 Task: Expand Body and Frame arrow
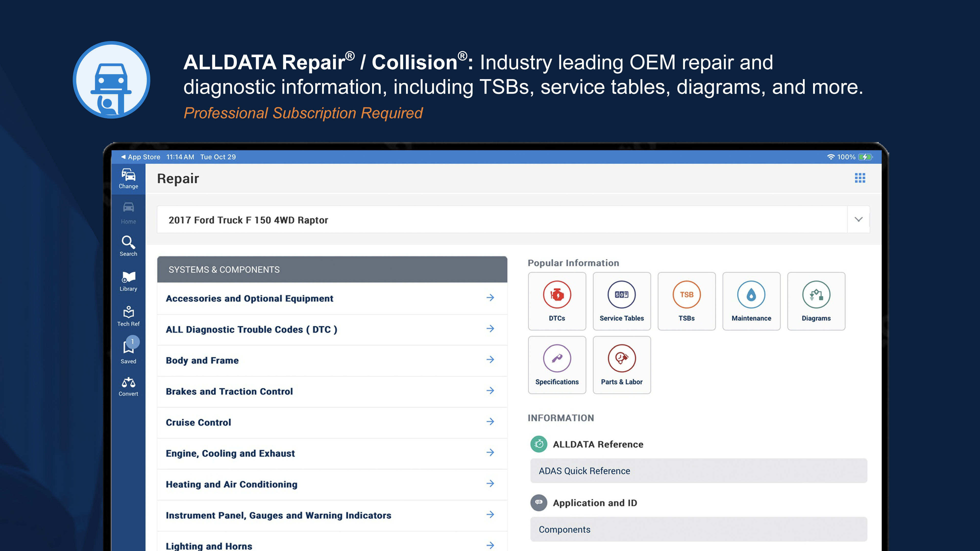[x=490, y=359]
